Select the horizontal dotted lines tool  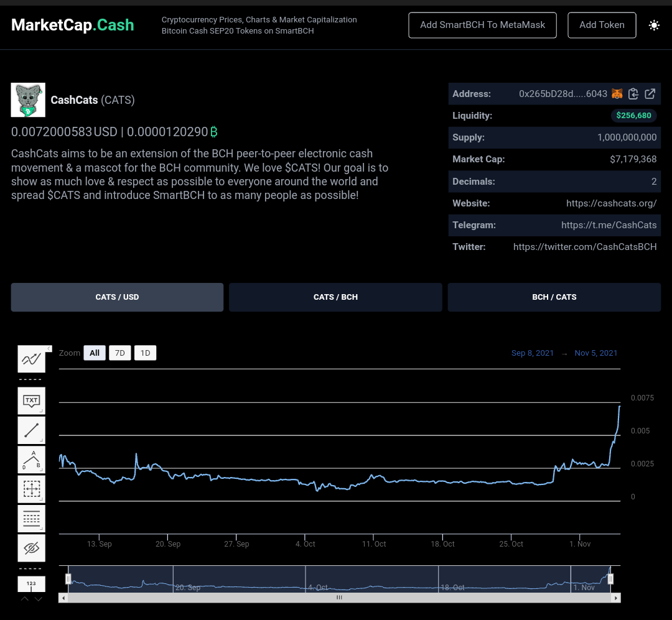[31, 519]
